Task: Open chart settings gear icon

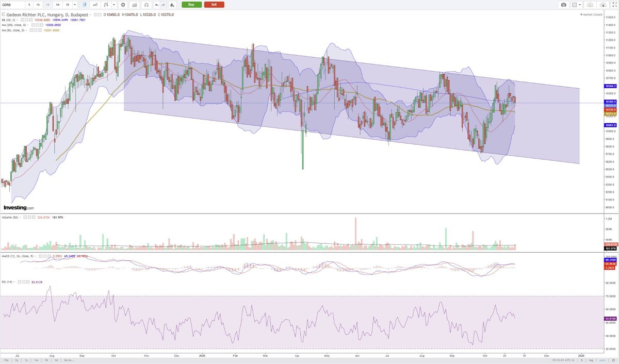Action: (123, 5)
